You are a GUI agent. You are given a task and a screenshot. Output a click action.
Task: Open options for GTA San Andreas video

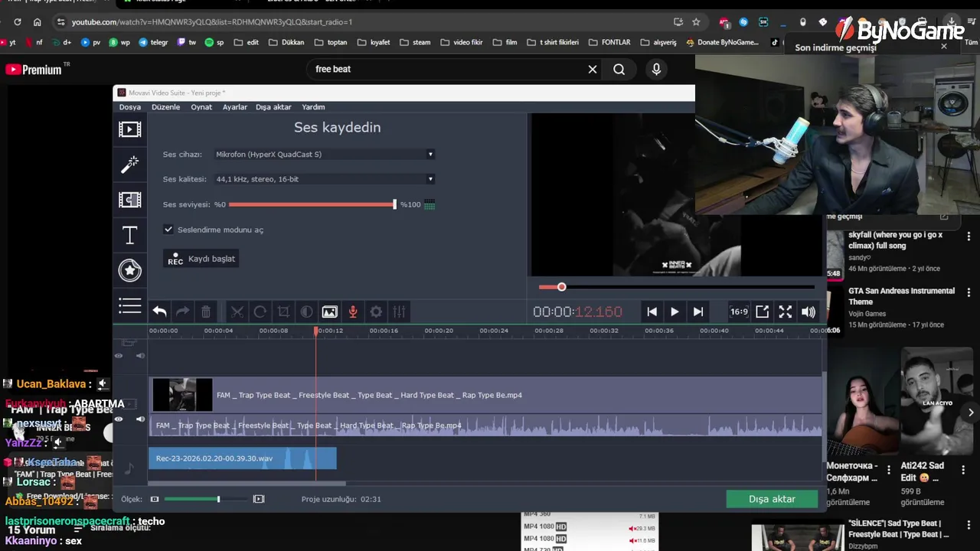[969, 292]
